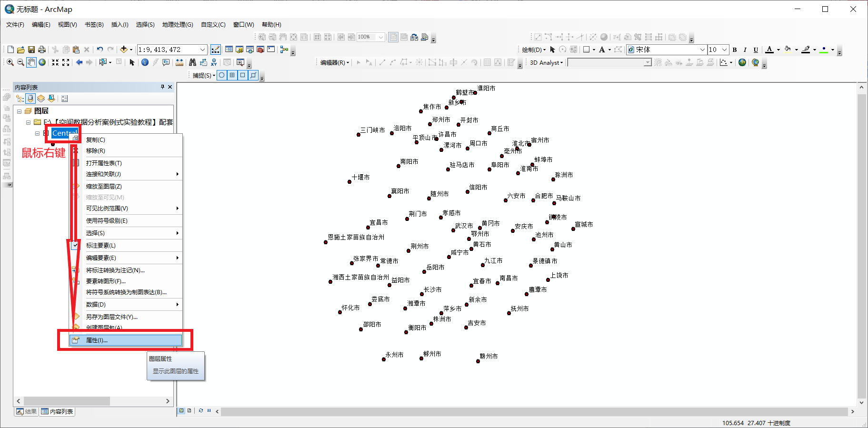Open the font name dropdown 宋体
The height and width of the screenshot is (428, 868).
pyautogui.click(x=702, y=50)
